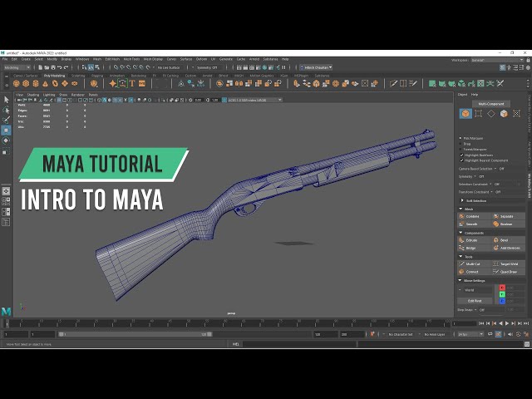
Task: Select the Paint Selection tool in toolbox
Action: pos(6,120)
